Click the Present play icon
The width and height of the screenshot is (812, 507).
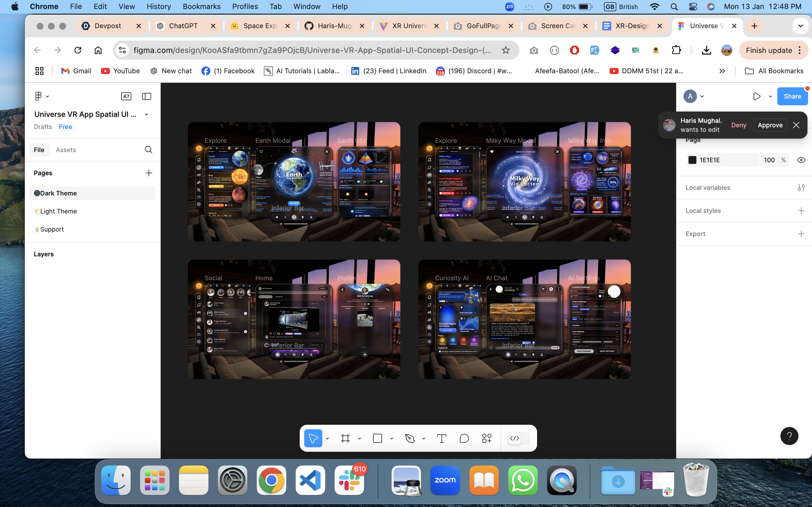coord(757,96)
